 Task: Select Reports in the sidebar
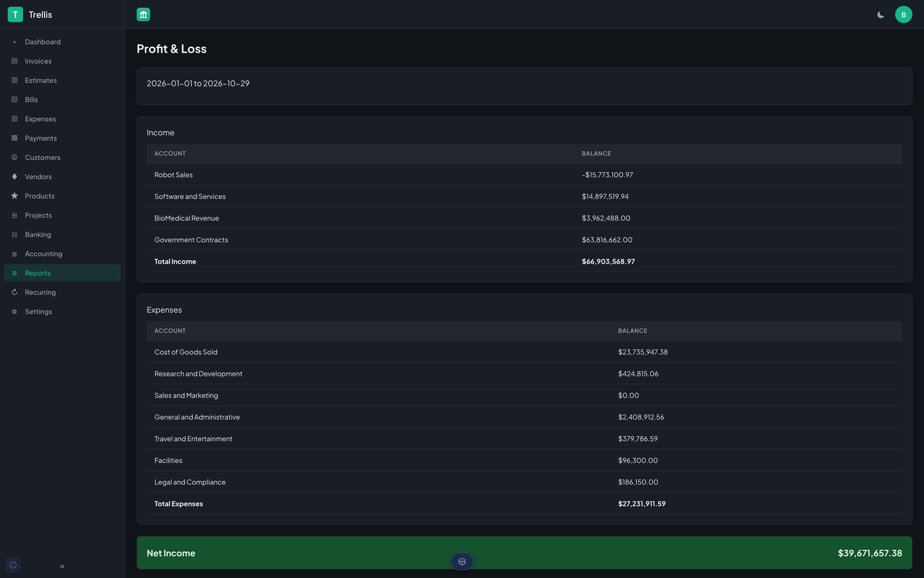click(62, 273)
